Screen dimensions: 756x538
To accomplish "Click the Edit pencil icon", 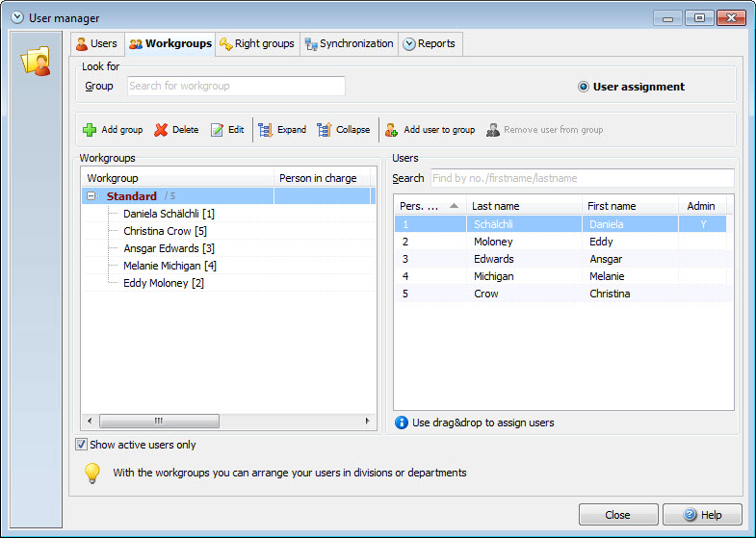I will coord(217,130).
